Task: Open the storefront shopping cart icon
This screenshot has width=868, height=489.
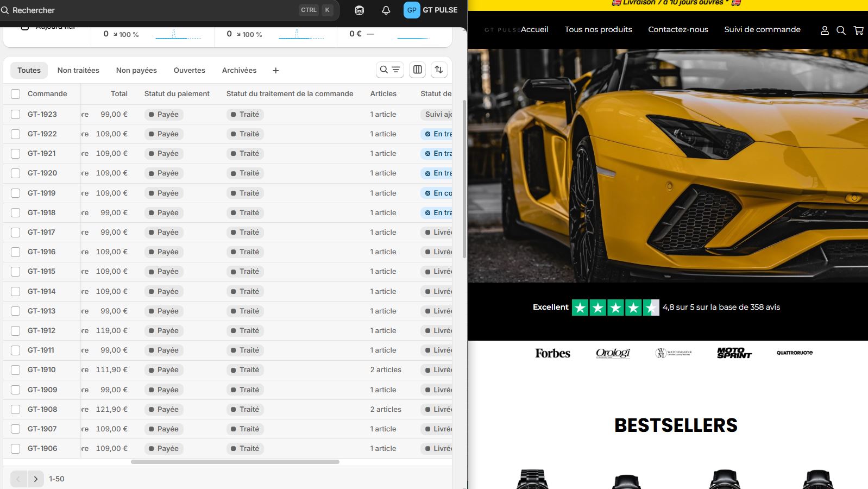Action: click(x=858, y=30)
